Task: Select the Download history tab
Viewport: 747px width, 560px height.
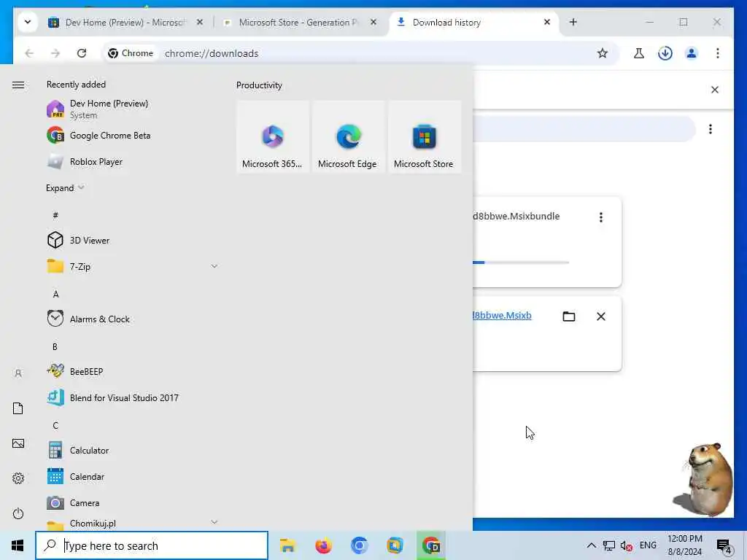Action: [x=474, y=23]
